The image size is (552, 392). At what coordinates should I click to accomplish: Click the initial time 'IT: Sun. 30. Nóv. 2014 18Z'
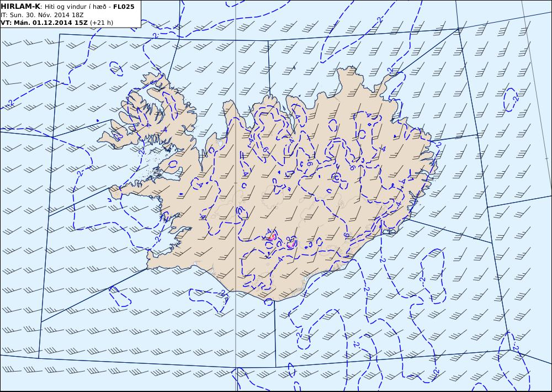click(x=42, y=15)
